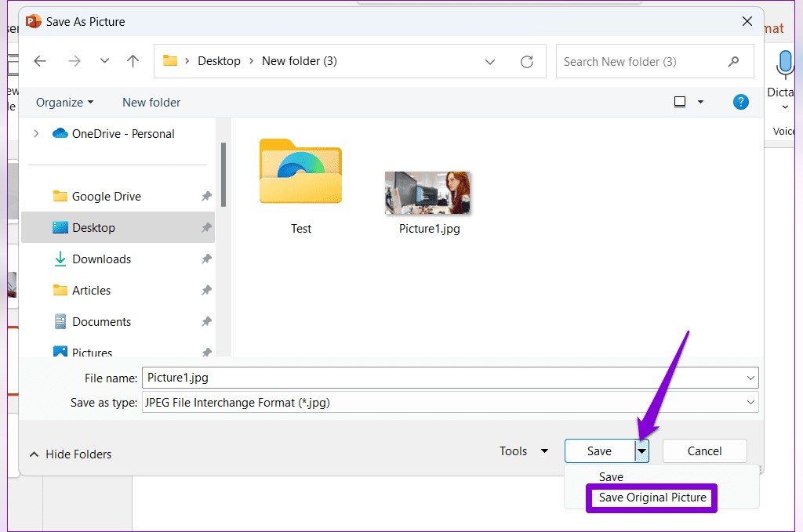
Task: Choose Save from the dropdown menu
Action: (x=611, y=476)
